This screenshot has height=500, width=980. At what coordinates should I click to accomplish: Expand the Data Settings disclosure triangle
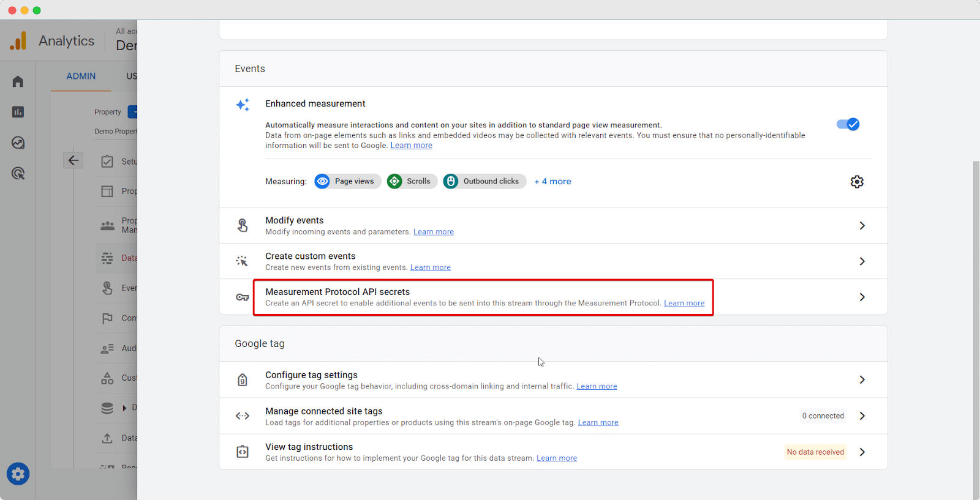pyautogui.click(x=124, y=408)
